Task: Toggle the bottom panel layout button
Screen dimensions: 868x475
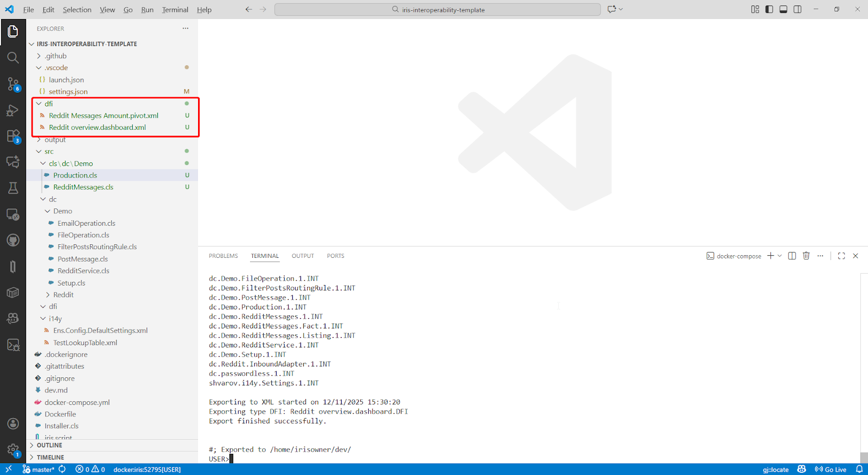Action: (783, 9)
